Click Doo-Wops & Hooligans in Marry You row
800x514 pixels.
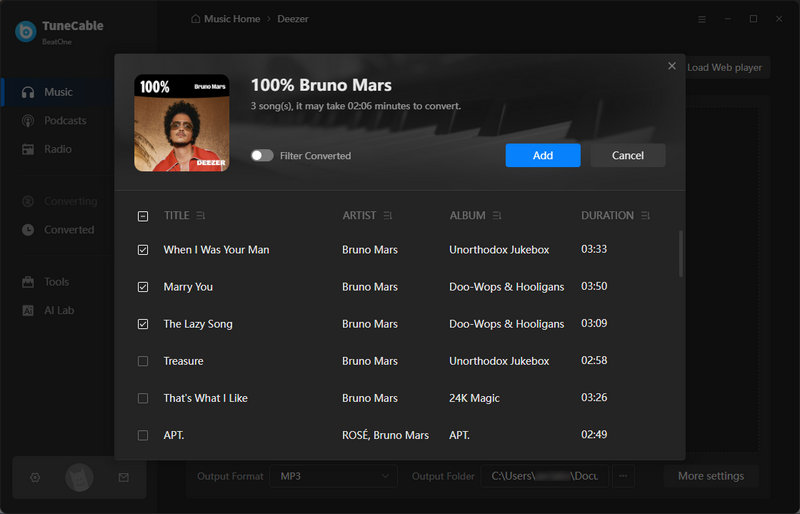pos(507,287)
